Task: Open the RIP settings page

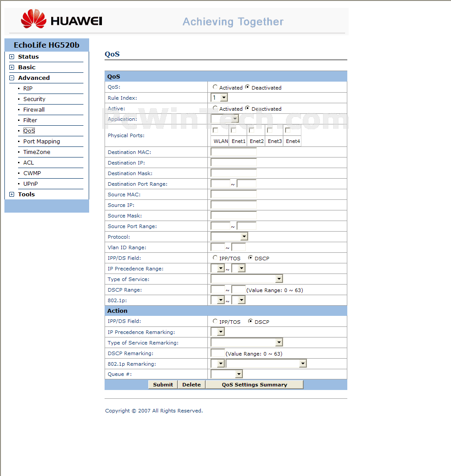Action: (28, 88)
